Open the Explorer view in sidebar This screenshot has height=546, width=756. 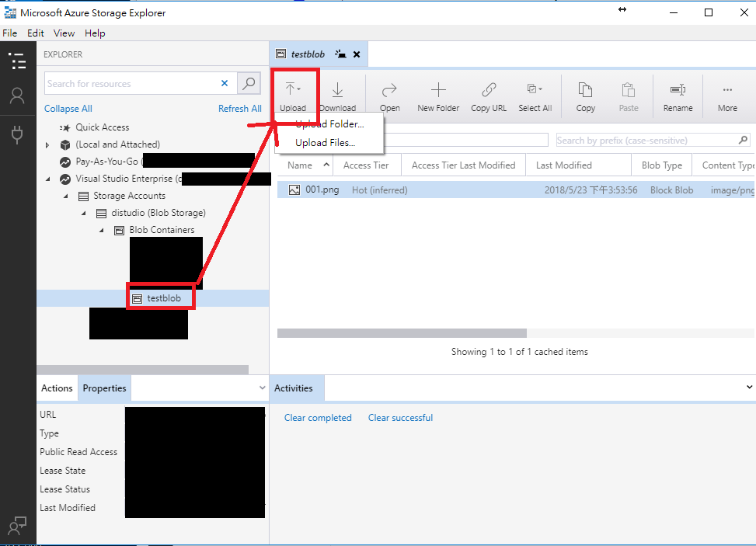(17, 61)
